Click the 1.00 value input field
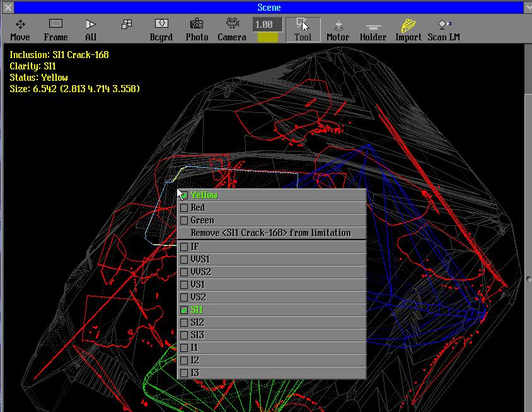 267,25
